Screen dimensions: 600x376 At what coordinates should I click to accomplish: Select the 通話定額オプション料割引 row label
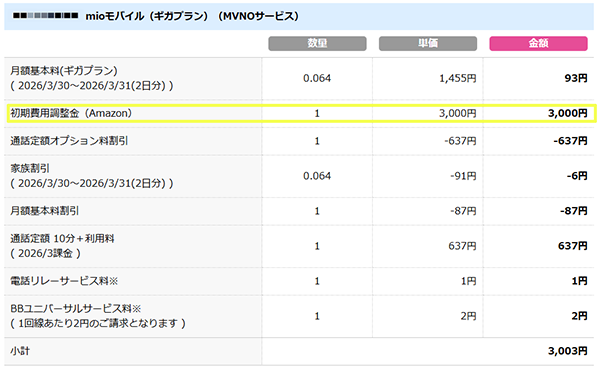tap(69, 141)
